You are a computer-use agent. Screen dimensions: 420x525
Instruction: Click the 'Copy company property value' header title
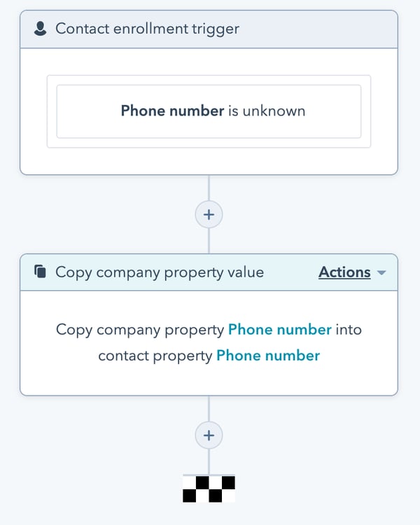tap(160, 272)
